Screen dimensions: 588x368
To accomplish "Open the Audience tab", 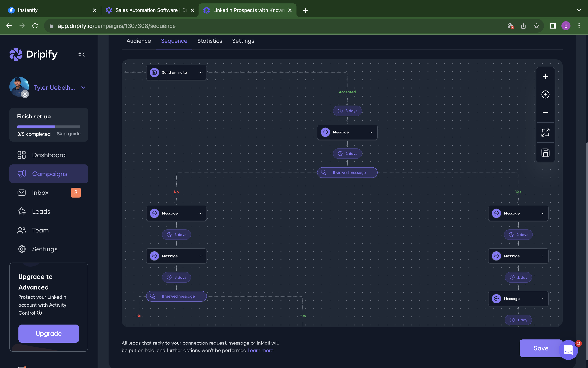I will tap(139, 41).
